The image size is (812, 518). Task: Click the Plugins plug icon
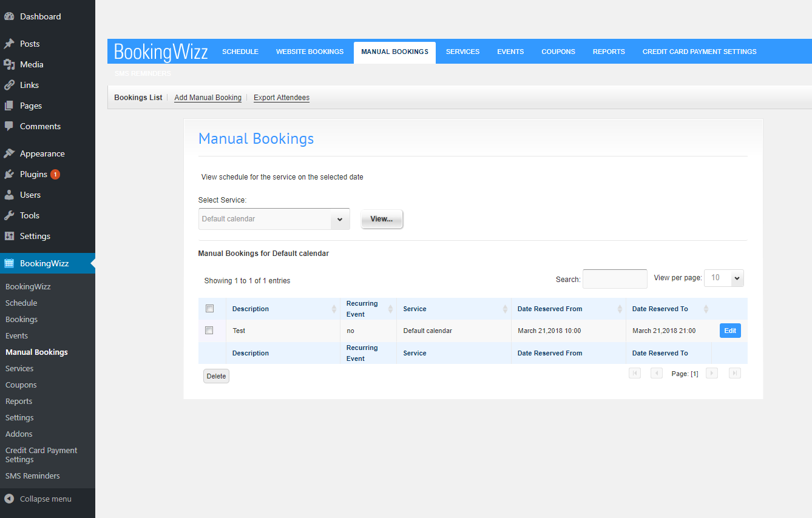pos(9,174)
